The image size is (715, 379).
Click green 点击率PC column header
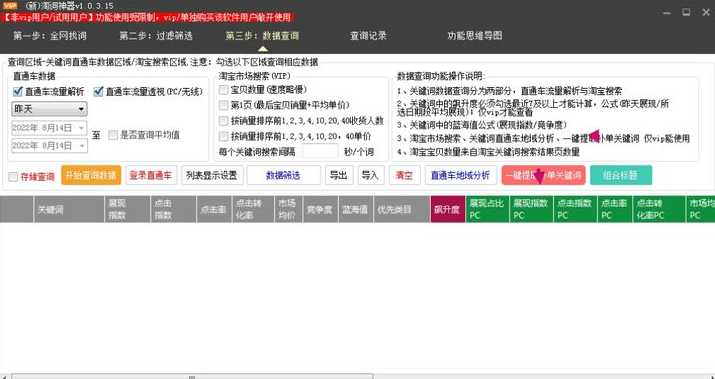(615, 209)
